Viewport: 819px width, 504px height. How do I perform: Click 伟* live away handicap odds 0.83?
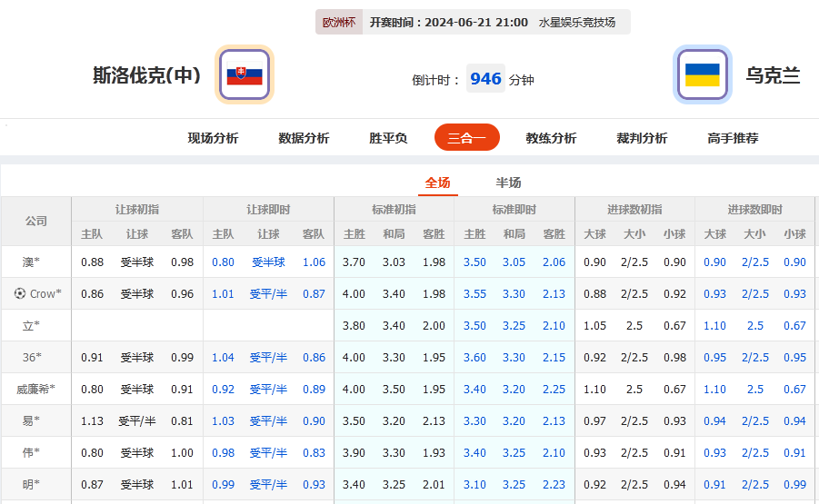(x=314, y=453)
